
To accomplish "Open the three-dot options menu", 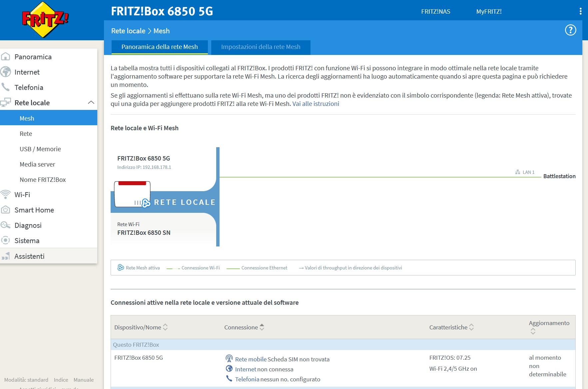I will tap(581, 11).
